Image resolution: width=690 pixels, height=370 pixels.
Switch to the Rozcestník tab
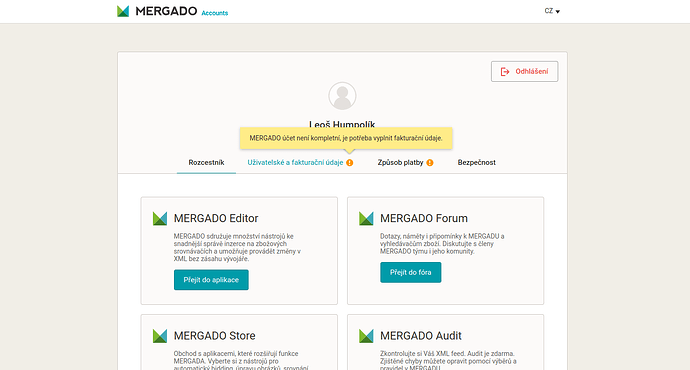click(206, 162)
